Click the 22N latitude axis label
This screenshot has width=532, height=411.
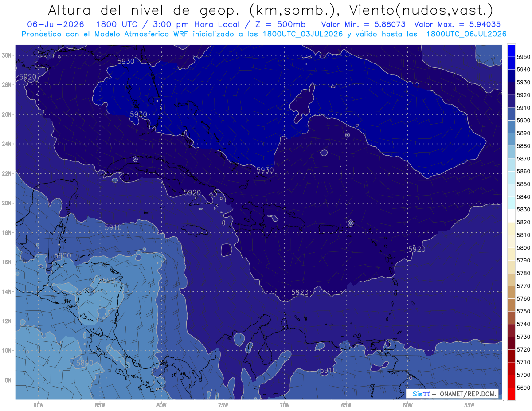click(7, 173)
